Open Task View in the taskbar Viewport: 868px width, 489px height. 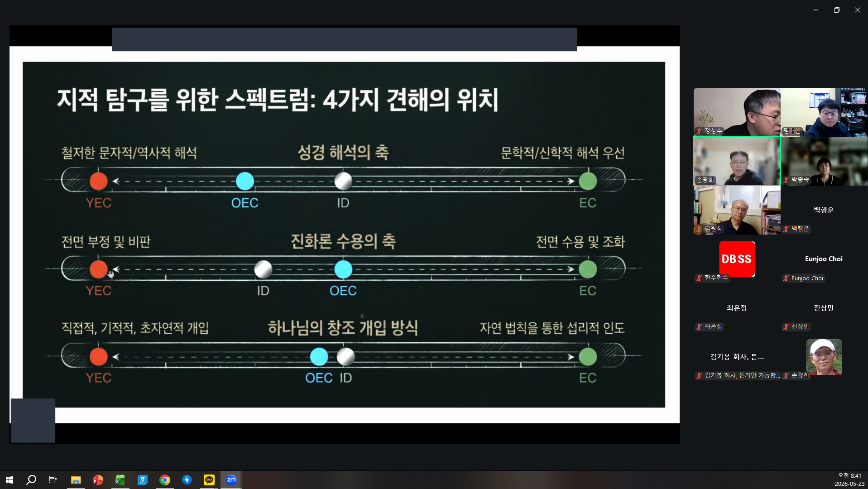tap(53, 480)
